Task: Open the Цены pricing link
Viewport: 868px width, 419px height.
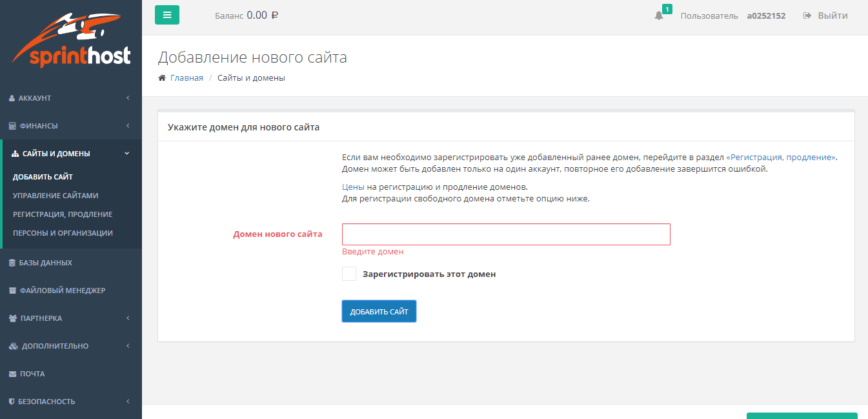Action: tap(353, 187)
